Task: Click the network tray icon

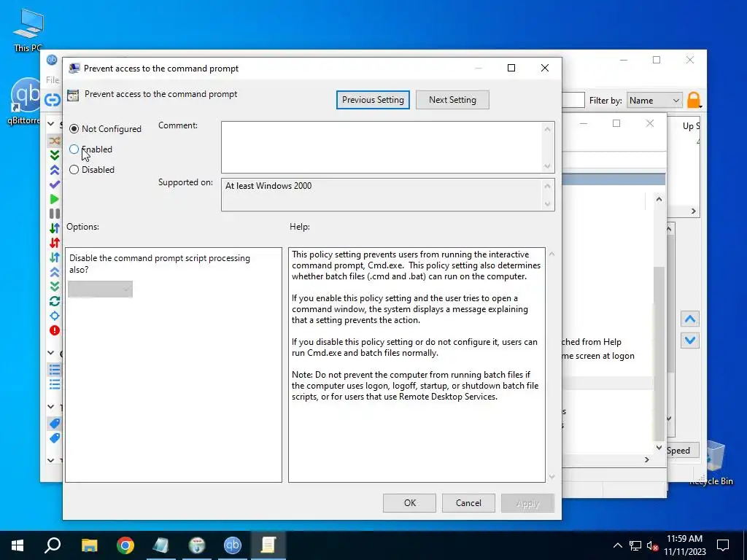Action: (x=635, y=545)
